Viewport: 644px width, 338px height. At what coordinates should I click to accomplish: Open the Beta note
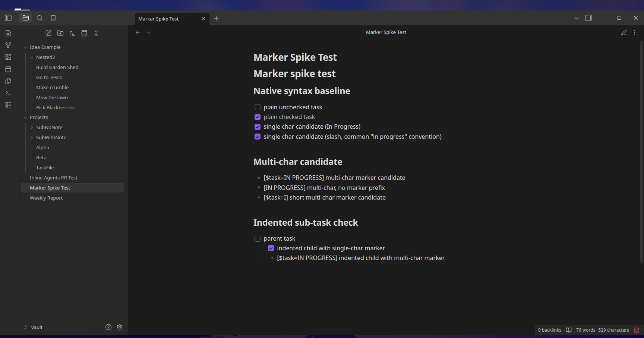point(41,157)
